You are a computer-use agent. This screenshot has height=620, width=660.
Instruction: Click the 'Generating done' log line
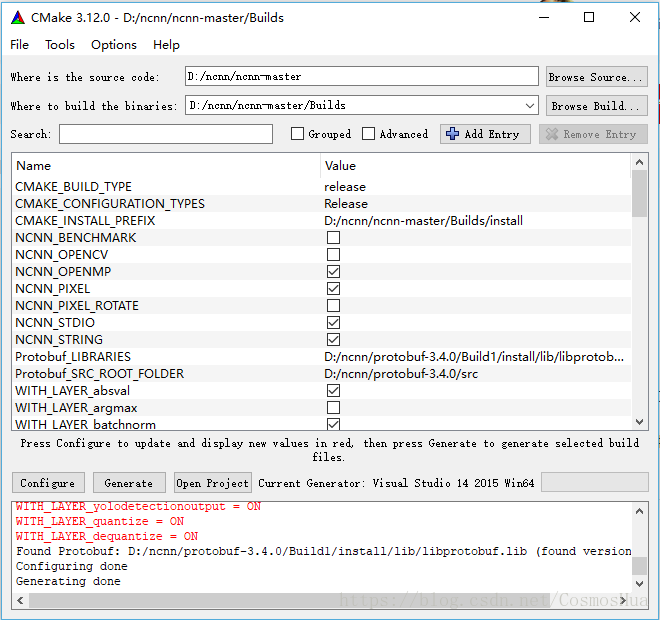[x=68, y=581]
